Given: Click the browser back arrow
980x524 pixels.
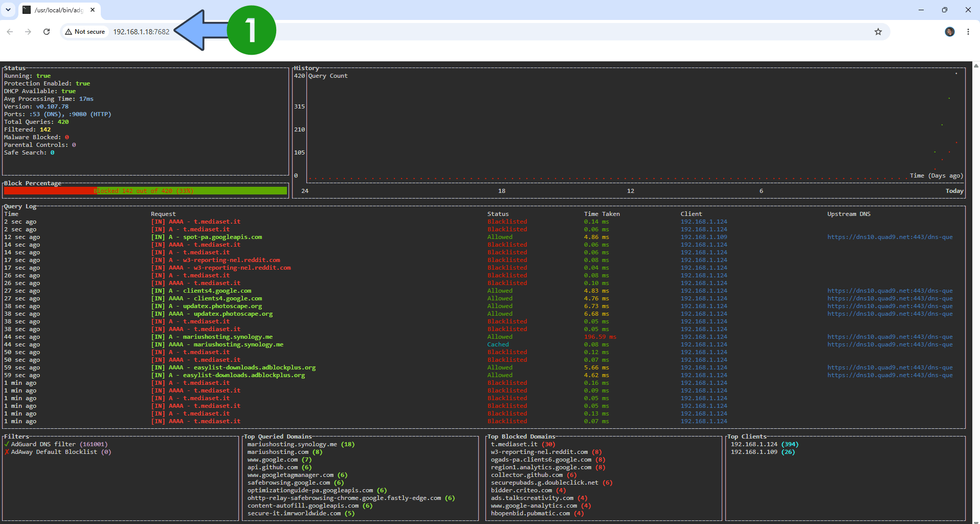Looking at the screenshot, I should coord(10,32).
